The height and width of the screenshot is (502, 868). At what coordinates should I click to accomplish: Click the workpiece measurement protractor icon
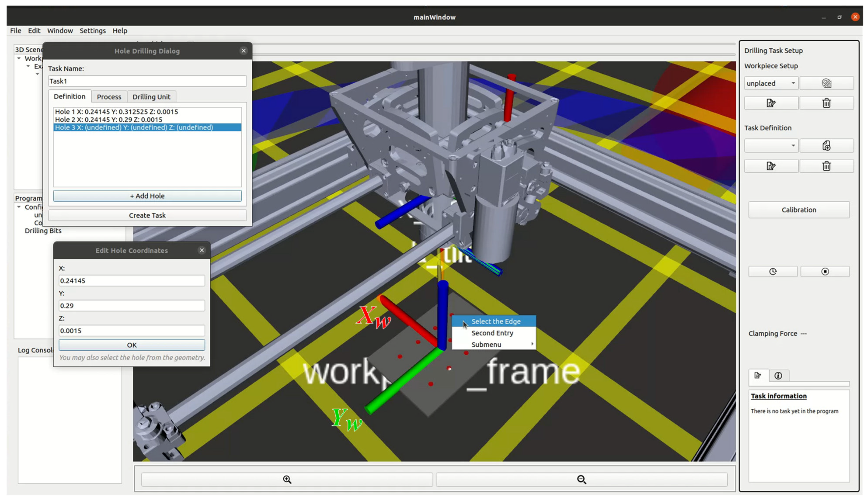(x=826, y=83)
